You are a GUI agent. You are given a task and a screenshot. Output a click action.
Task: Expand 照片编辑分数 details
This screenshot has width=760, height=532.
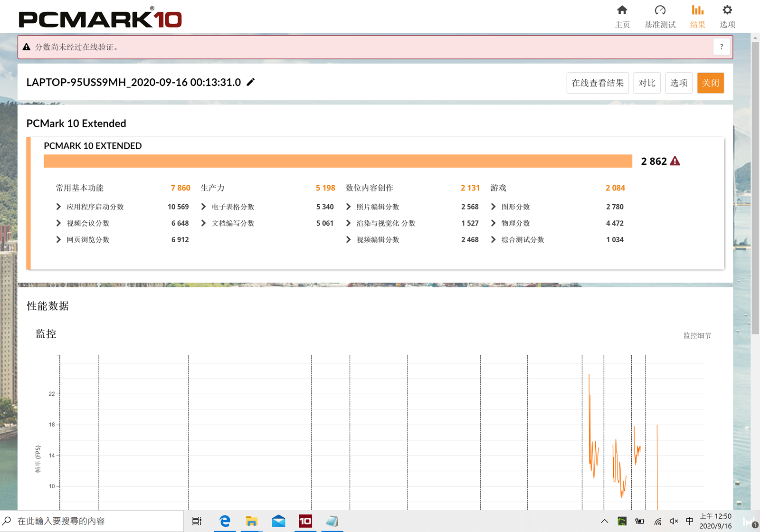click(x=348, y=207)
